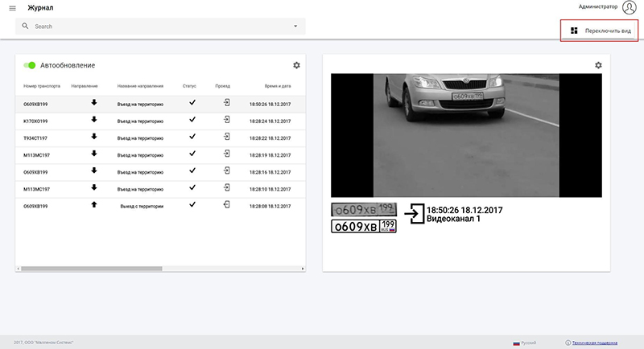Click exit passage icon in Выезд row
Image resolution: width=644 pixels, height=349 pixels.
click(227, 204)
